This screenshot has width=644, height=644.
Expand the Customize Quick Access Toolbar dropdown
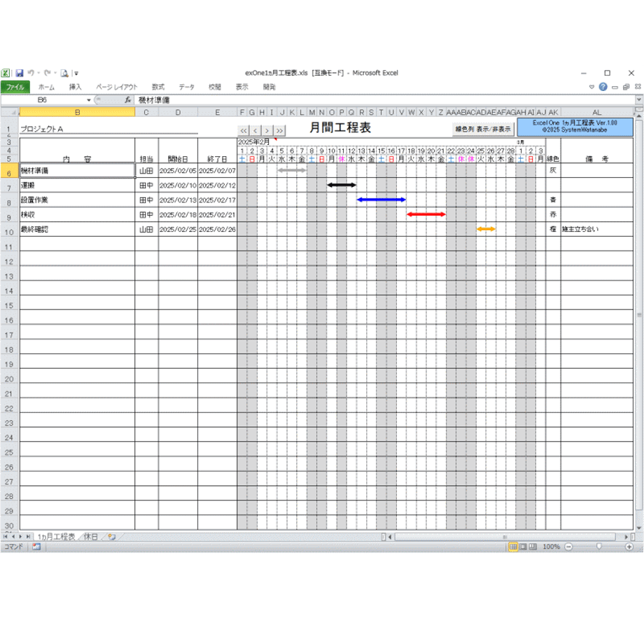[x=76, y=73]
